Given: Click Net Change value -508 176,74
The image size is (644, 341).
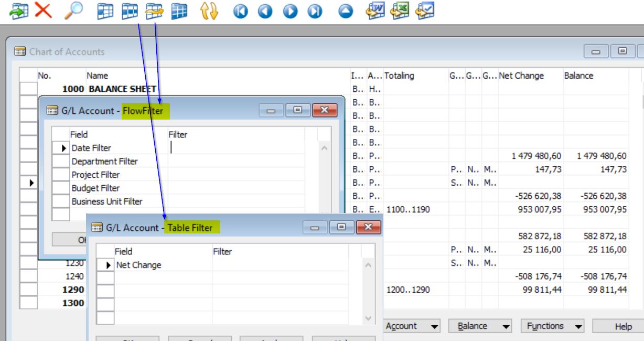Looking at the screenshot, I should (x=539, y=276).
